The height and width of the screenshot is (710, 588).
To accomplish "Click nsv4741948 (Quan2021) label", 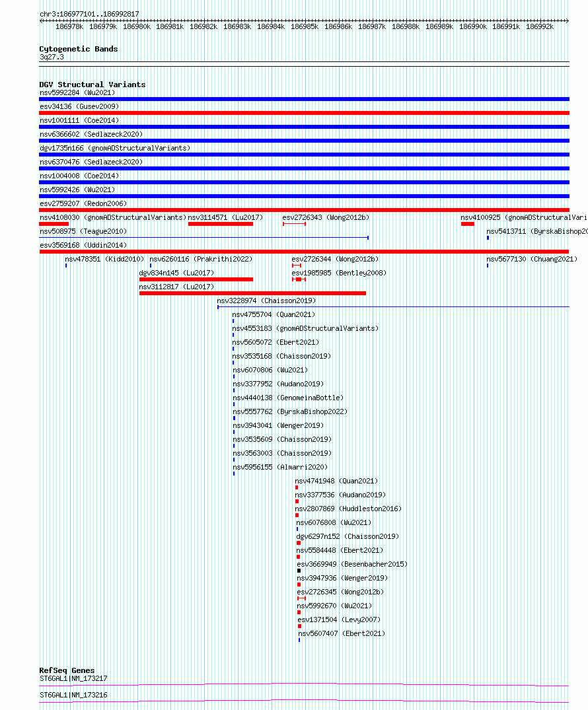I will (336, 481).
